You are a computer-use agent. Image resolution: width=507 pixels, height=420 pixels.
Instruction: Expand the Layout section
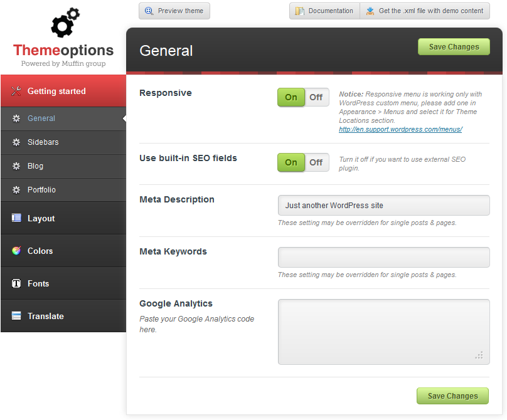click(x=63, y=218)
